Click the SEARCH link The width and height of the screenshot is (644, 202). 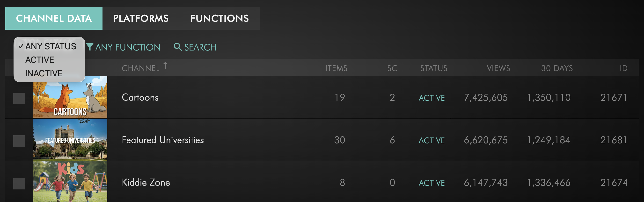[200, 47]
